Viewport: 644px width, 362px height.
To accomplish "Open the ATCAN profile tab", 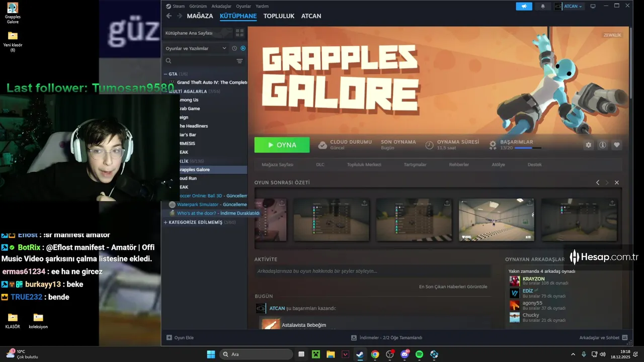I will tap(311, 16).
